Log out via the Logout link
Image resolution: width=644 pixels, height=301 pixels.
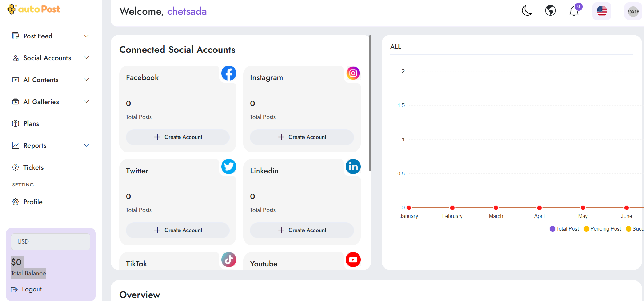point(26,289)
